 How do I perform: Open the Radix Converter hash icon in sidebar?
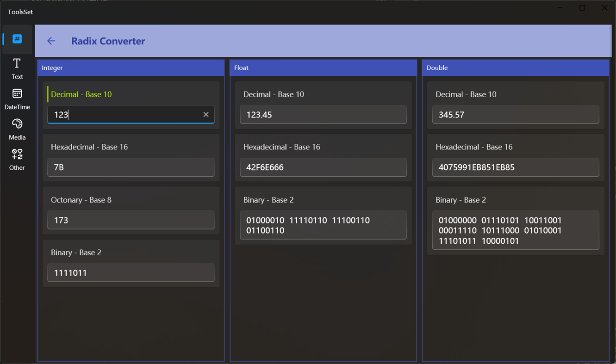pos(17,39)
